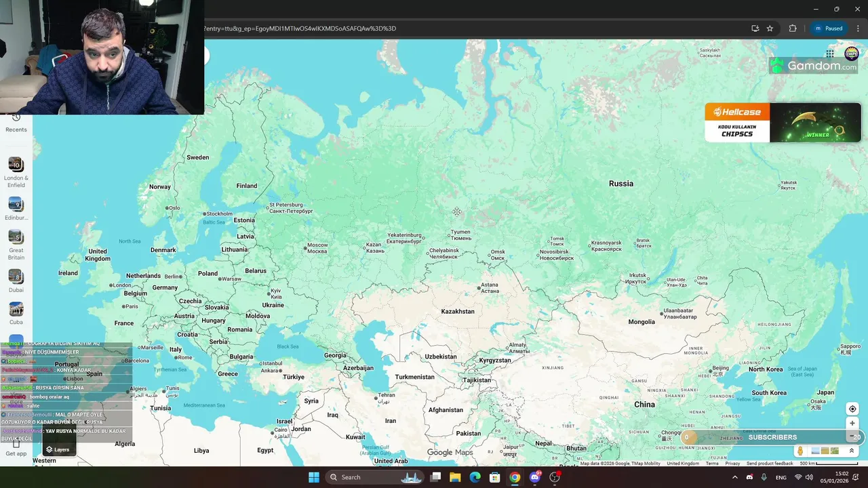The height and width of the screenshot is (488, 868).
Task: Open the map imagery thumbnails strip
Action: 825,451
